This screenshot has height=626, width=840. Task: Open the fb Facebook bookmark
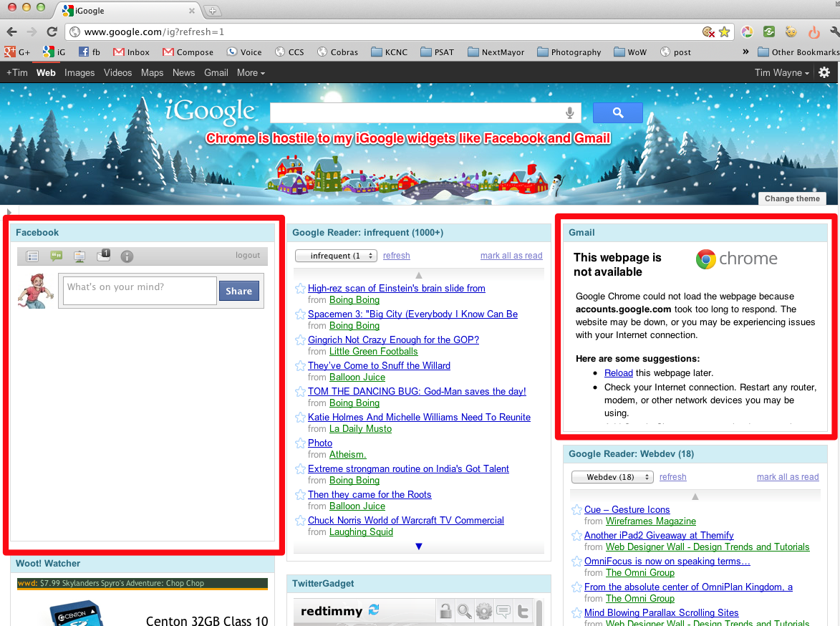pos(90,52)
